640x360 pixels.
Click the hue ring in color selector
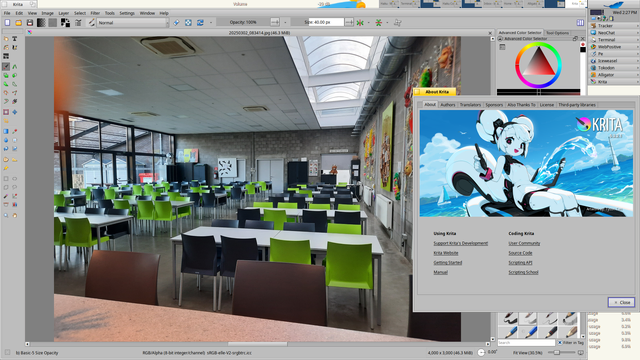pyautogui.click(x=538, y=45)
